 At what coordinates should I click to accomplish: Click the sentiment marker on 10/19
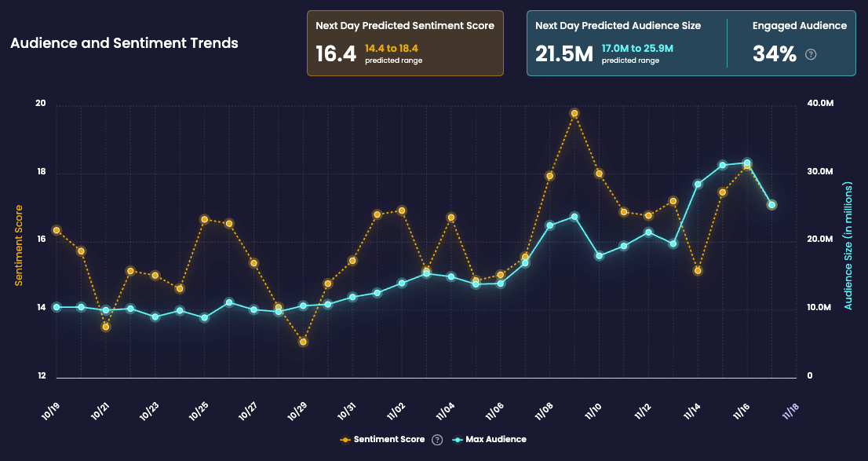click(55, 230)
